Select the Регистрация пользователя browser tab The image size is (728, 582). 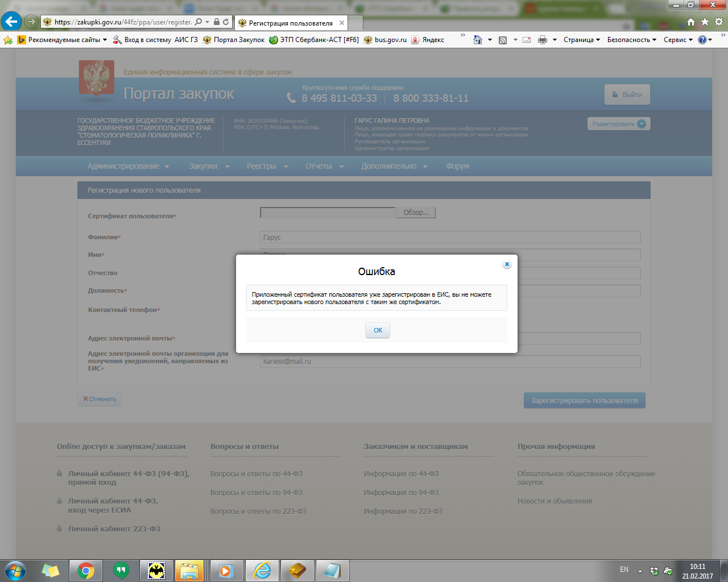point(290,23)
